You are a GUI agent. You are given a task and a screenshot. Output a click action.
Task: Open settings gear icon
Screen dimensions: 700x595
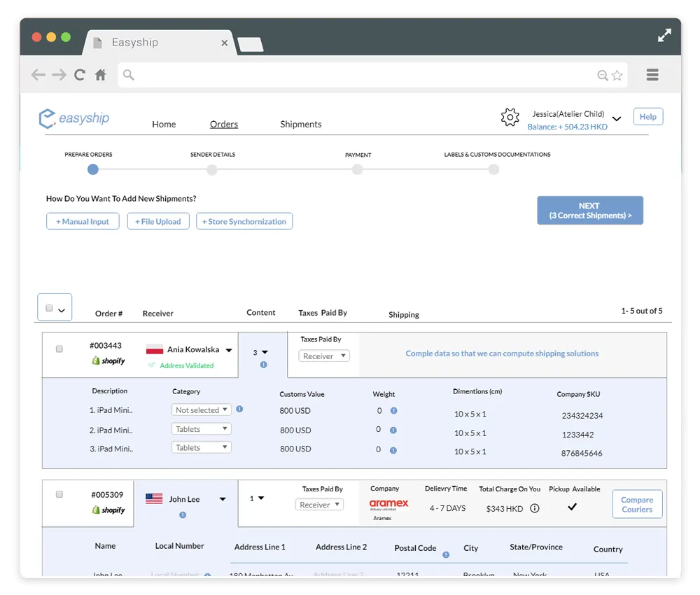510,118
